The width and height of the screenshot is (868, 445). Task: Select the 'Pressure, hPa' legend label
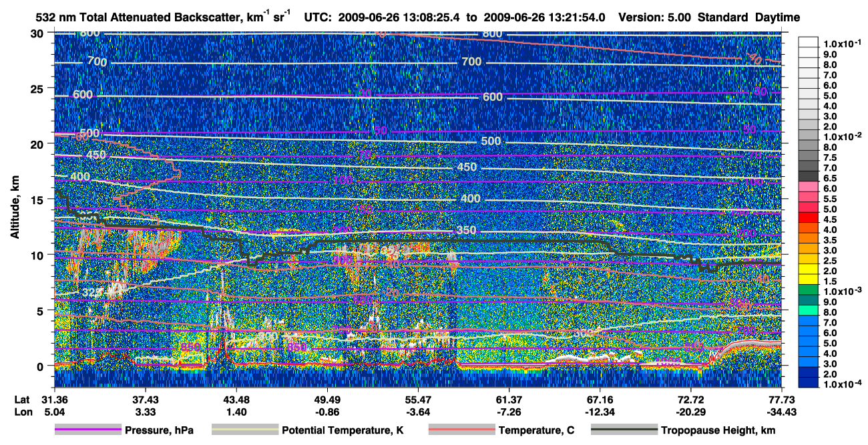[x=159, y=430]
